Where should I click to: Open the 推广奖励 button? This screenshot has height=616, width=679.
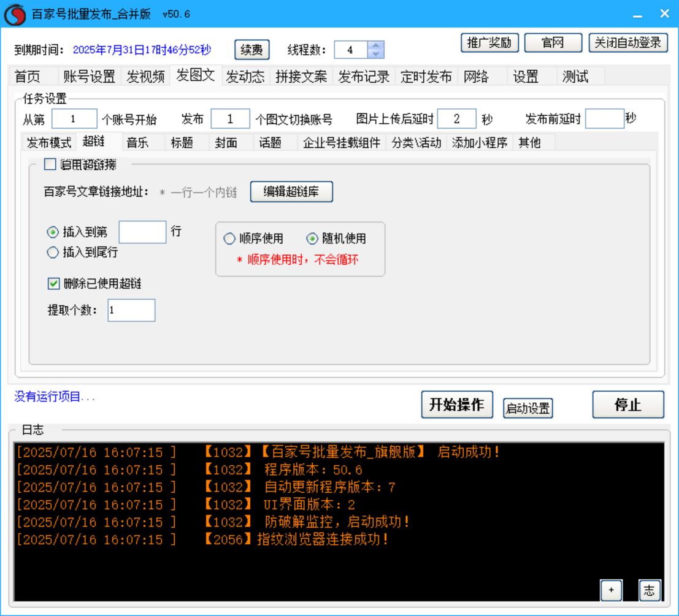pyautogui.click(x=489, y=43)
